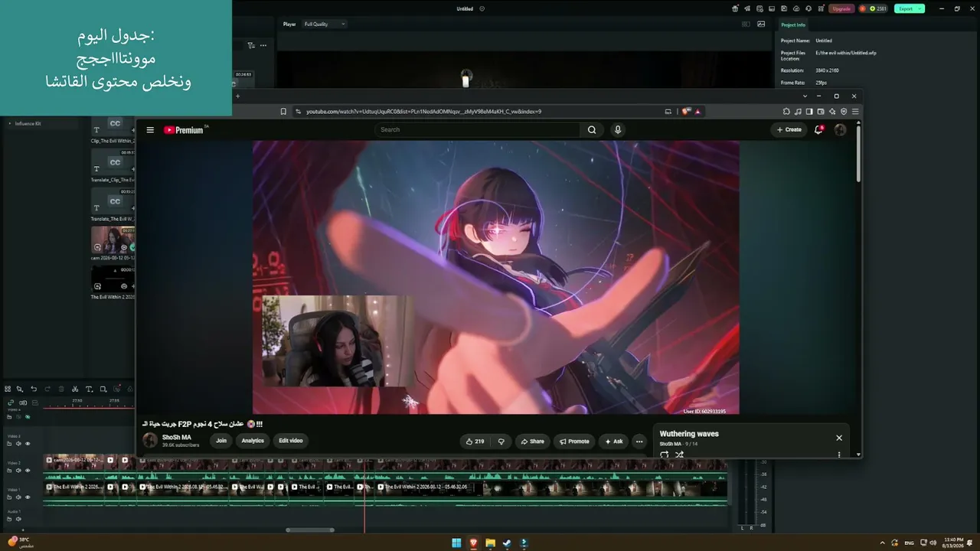The width and height of the screenshot is (980, 551).
Task: Mute the Video 1 track audio
Action: (x=18, y=497)
